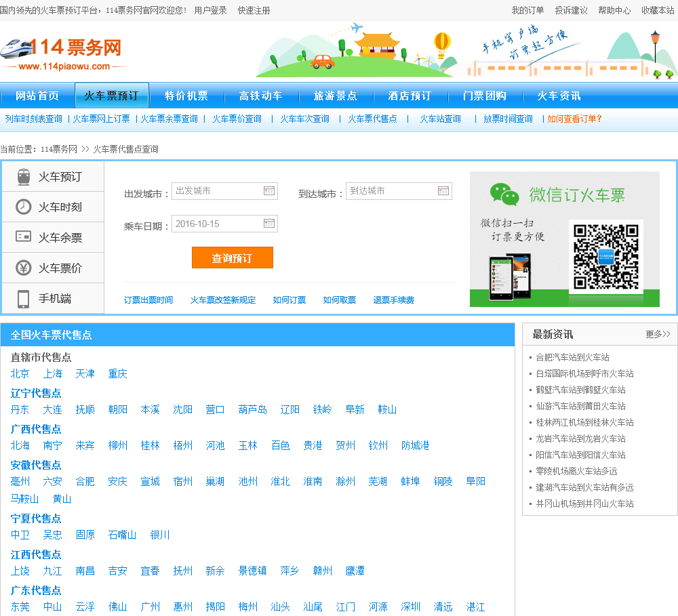The width and height of the screenshot is (678, 616).
Task: Open 宁夏代售点 heading link
Action: (36, 518)
